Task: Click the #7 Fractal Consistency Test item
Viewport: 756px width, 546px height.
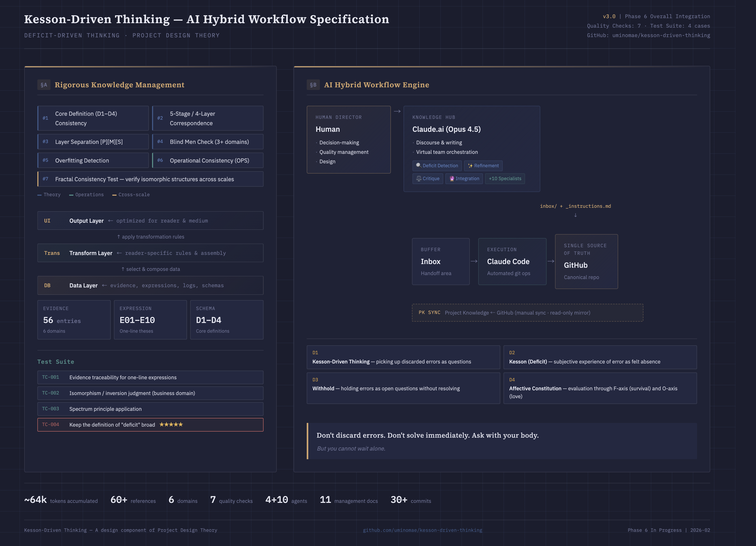Action: coord(150,179)
